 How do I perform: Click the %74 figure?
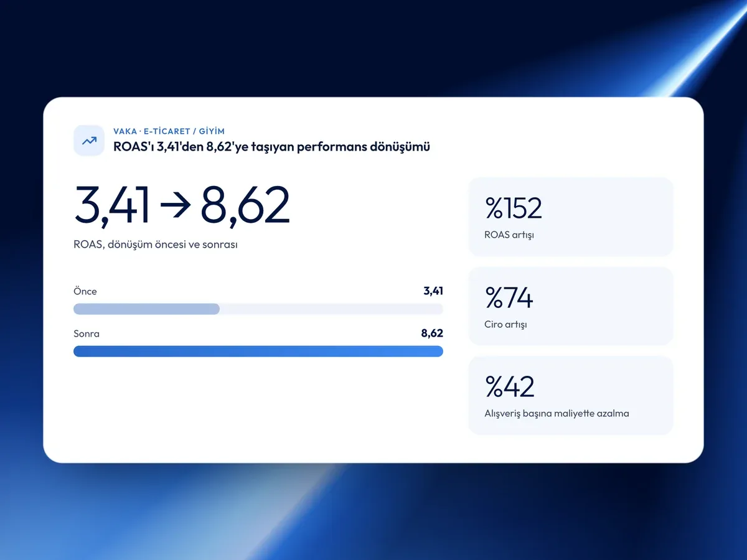point(509,297)
